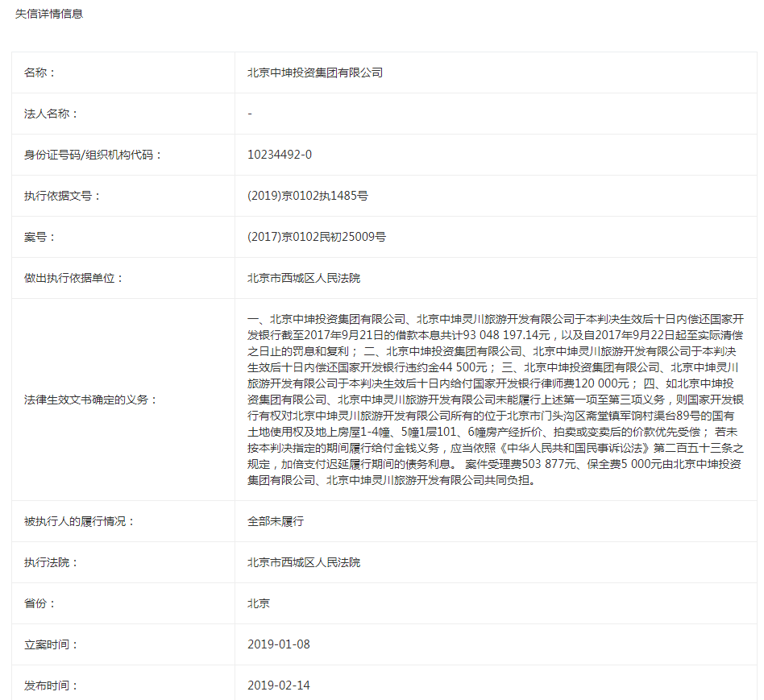Select the label 被执行人的履行情况：
Viewport: 764px width, 700px height.
pyautogui.click(x=80, y=522)
